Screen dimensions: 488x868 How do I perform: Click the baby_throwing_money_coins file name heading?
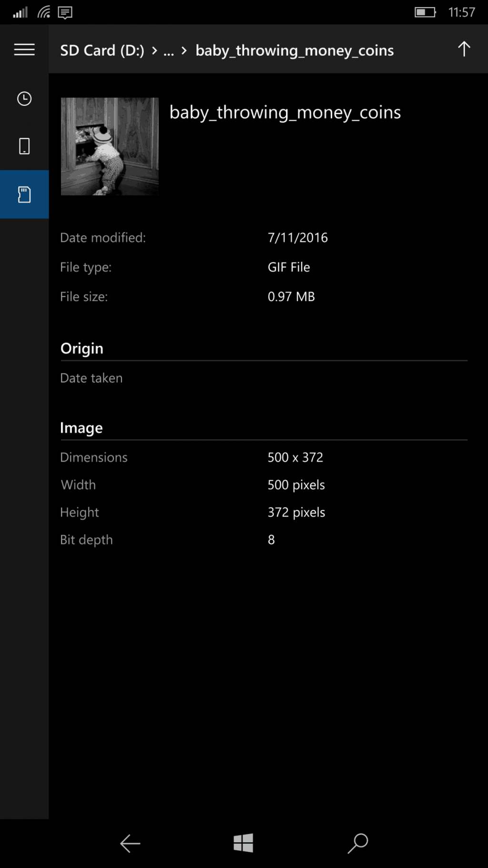tap(285, 113)
